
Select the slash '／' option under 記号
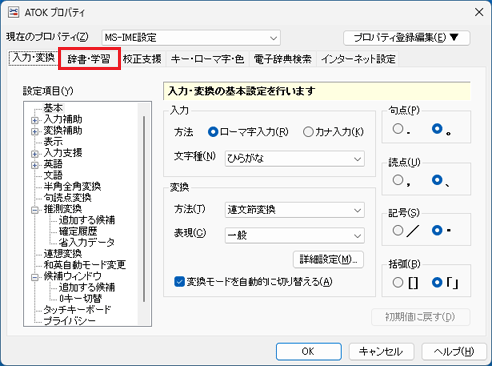click(x=398, y=230)
